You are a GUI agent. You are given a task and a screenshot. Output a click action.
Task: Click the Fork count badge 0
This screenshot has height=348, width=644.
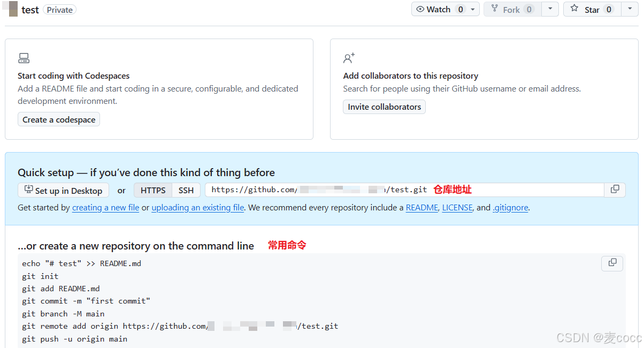pyautogui.click(x=529, y=9)
